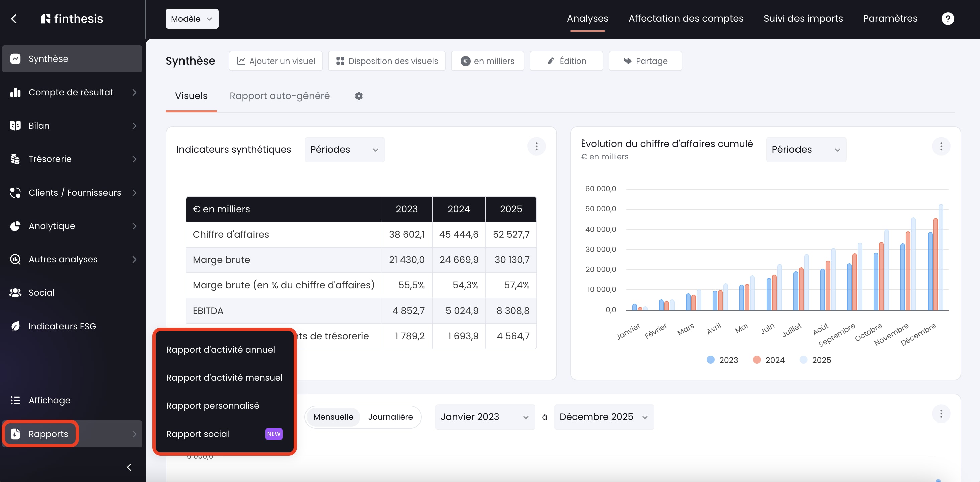Click the Autres analyses magnifier icon
Viewport: 980px width, 482px height.
tap(15, 259)
